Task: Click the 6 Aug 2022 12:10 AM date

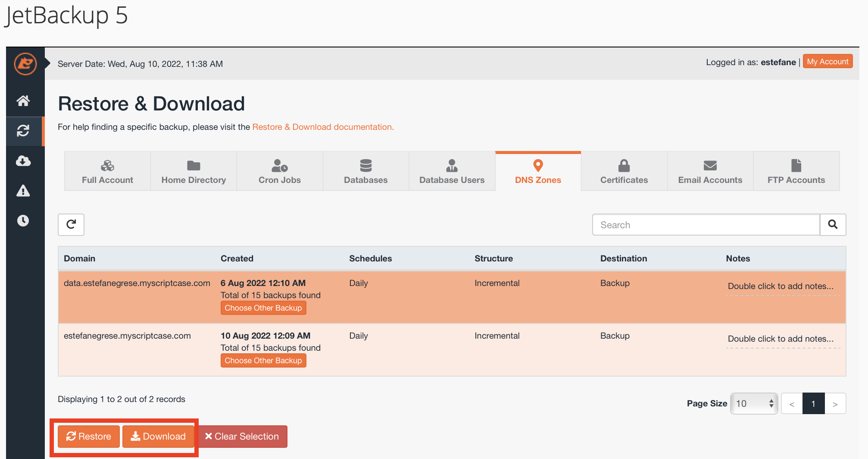Action: [263, 283]
